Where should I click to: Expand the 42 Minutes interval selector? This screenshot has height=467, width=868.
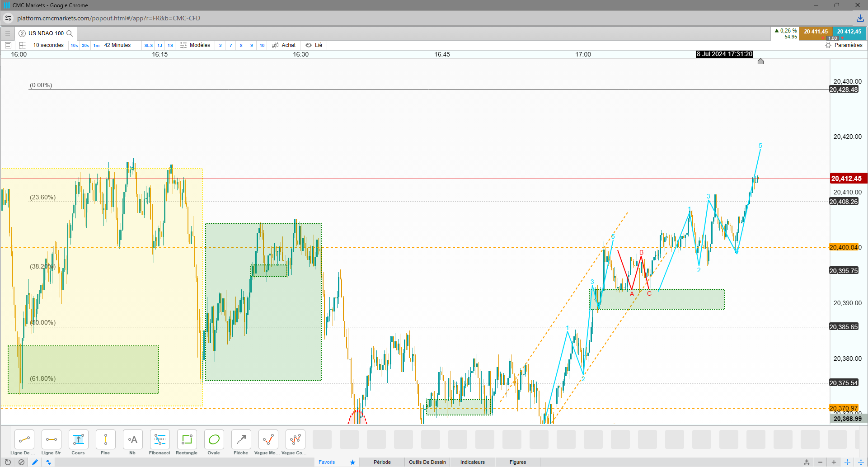[117, 45]
